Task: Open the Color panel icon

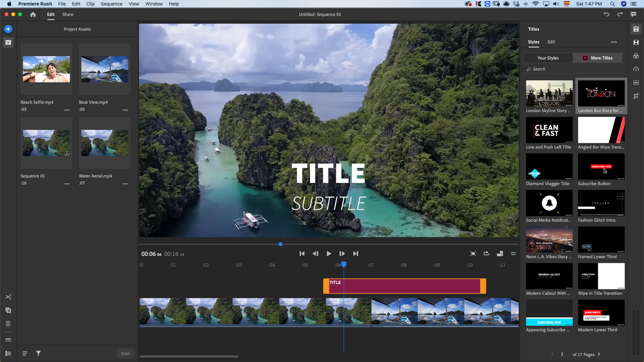Action: click(x=636, y=56)
